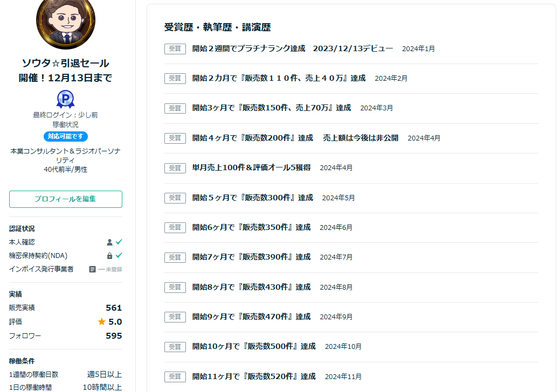Viewport: 560px width, 392px height.
Task: Click the invoice document icon next to 未登録
Action: [92, 269]
